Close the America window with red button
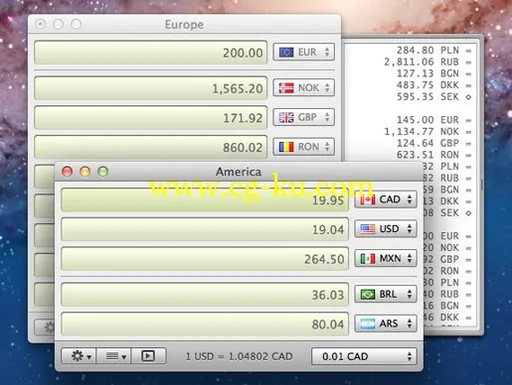 point(67,171)
